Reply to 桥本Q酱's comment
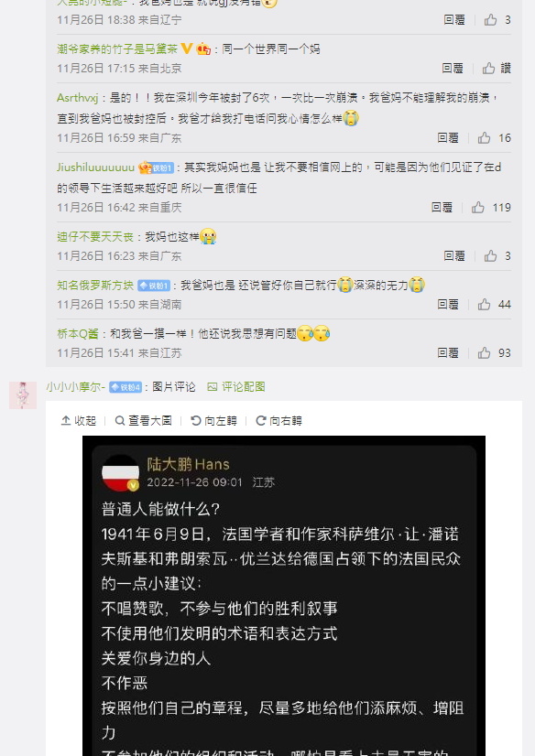Screen dimensions: 535x756 coord(448,353)
